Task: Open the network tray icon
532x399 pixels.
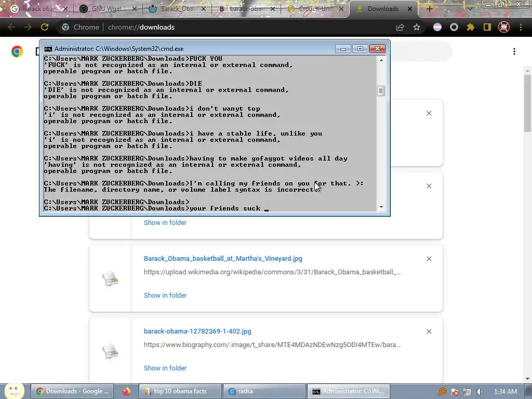Action: click(467, 392)
